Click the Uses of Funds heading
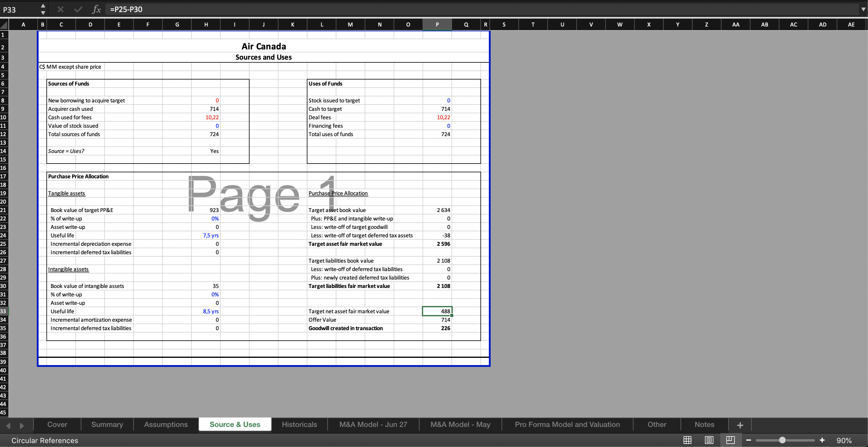The height and width of the screenshot is (447, 868). click(x=325, y=83)
